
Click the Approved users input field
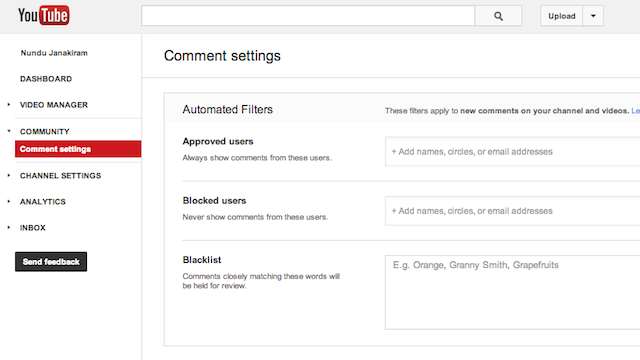pos(512,151)
